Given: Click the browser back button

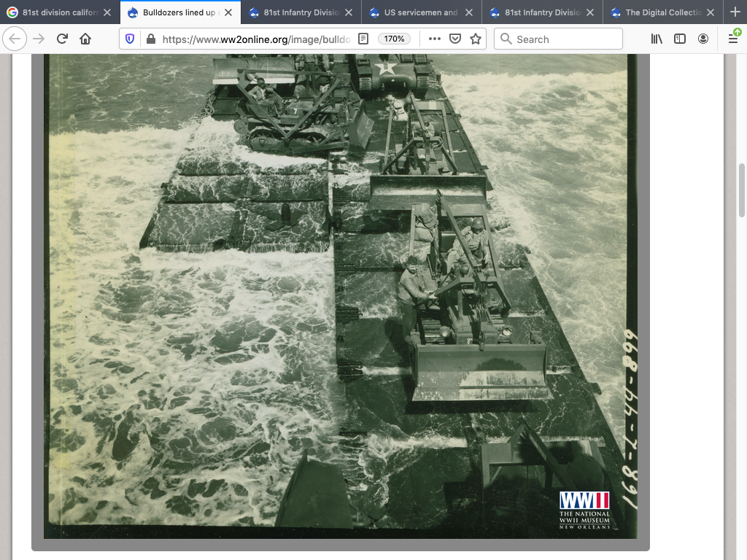Looking at the screenshot, I should pyautogui.click(x=16, y=39).
